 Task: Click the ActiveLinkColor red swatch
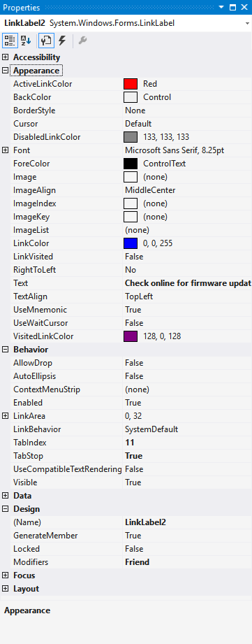click(x=131, y=84)
